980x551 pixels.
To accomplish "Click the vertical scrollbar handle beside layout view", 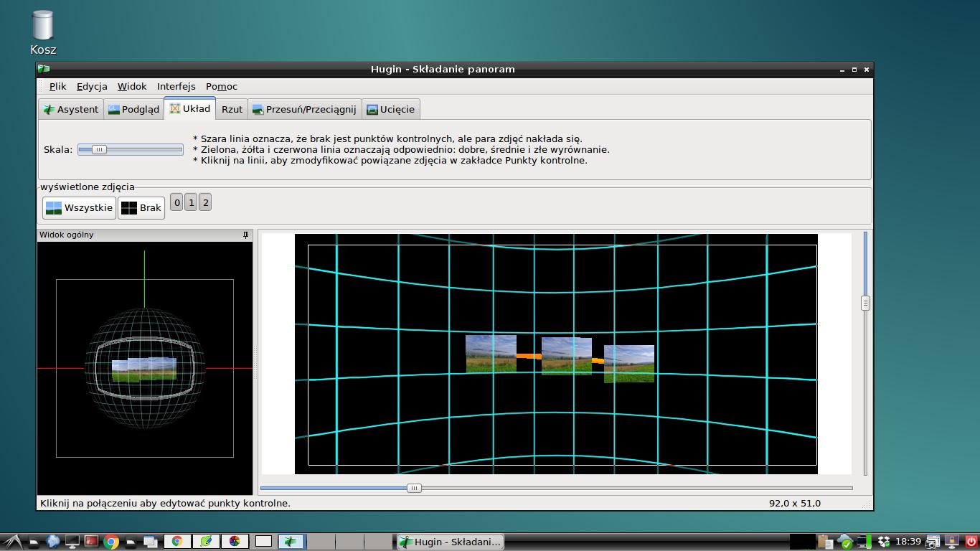I will 865,303.
